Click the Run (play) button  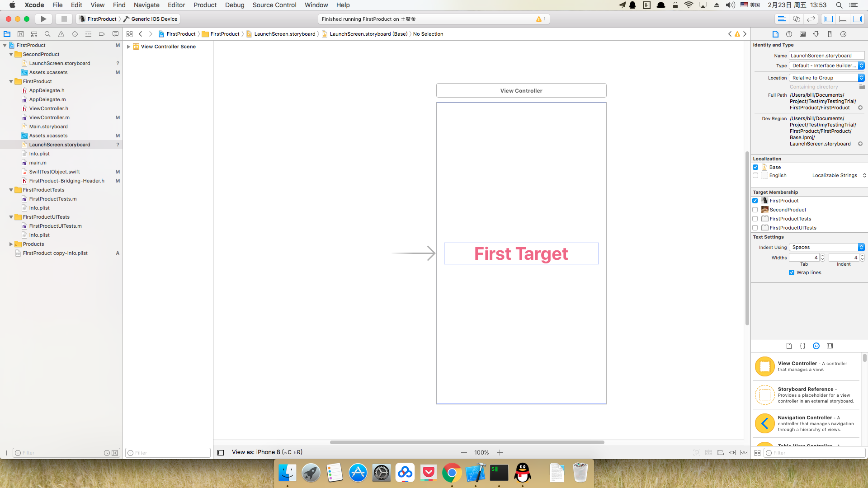(43, 19)
